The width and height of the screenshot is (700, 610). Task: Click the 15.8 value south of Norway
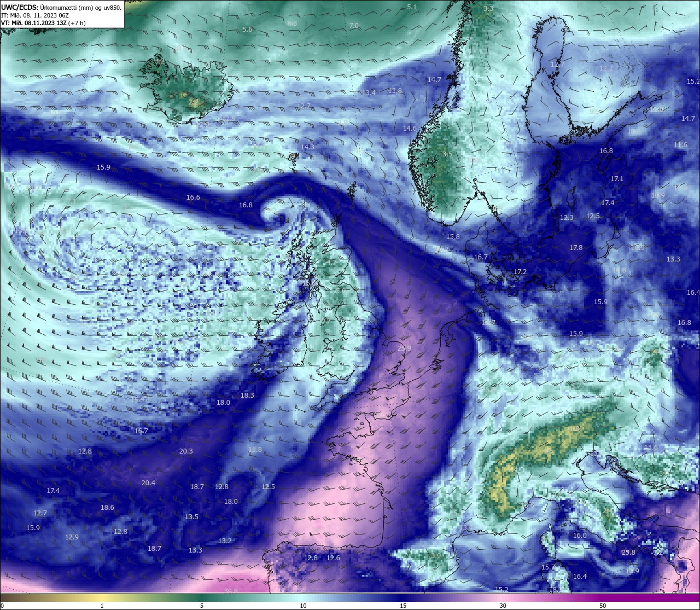453,237
